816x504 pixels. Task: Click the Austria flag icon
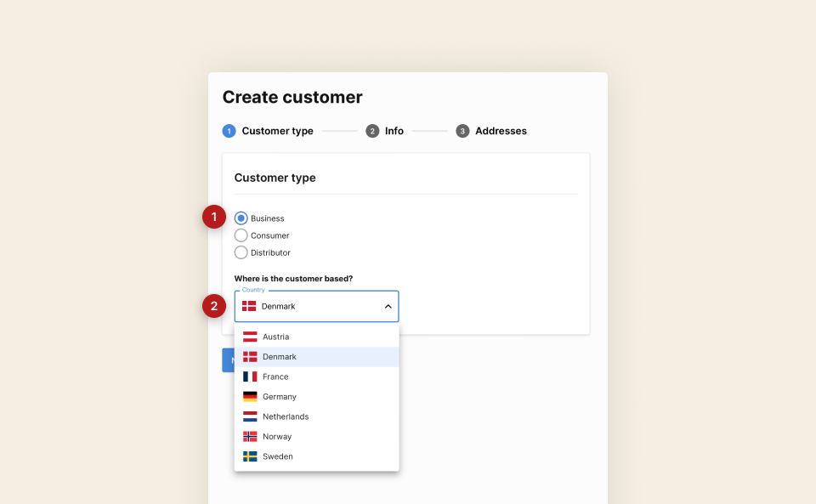[251, 336]
